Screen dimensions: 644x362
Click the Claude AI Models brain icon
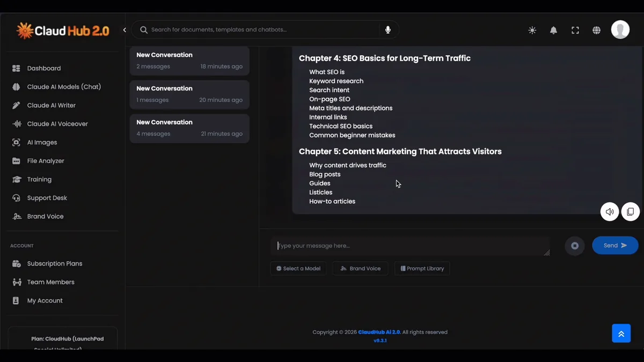16,87
